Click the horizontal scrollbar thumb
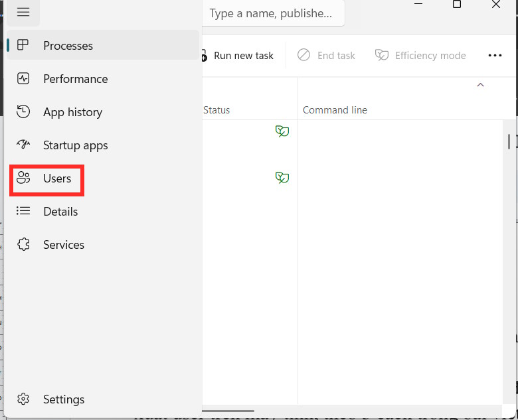Screen dimensions: 518x420 228,411
